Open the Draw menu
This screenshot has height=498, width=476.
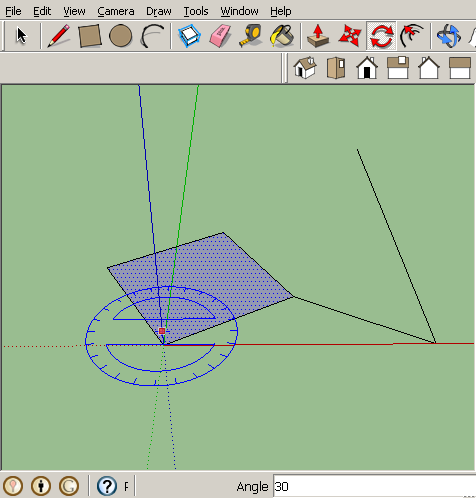click(x=159, y=11)
